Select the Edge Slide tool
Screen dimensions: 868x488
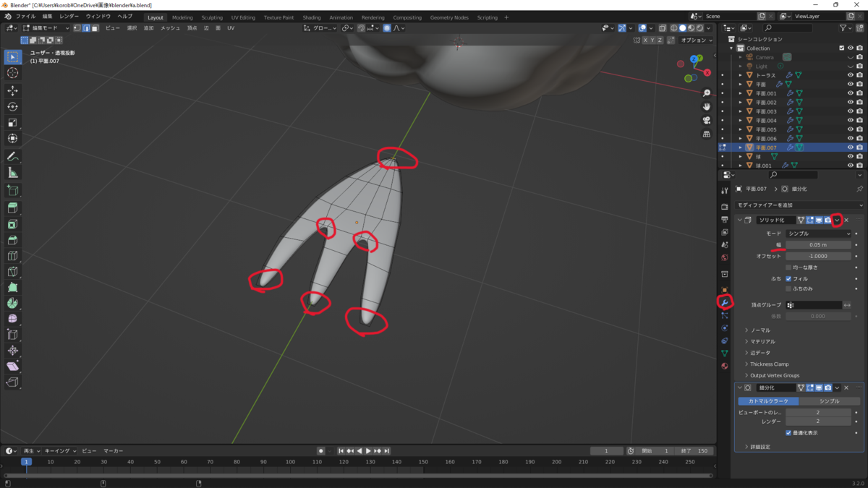(12, 335)
